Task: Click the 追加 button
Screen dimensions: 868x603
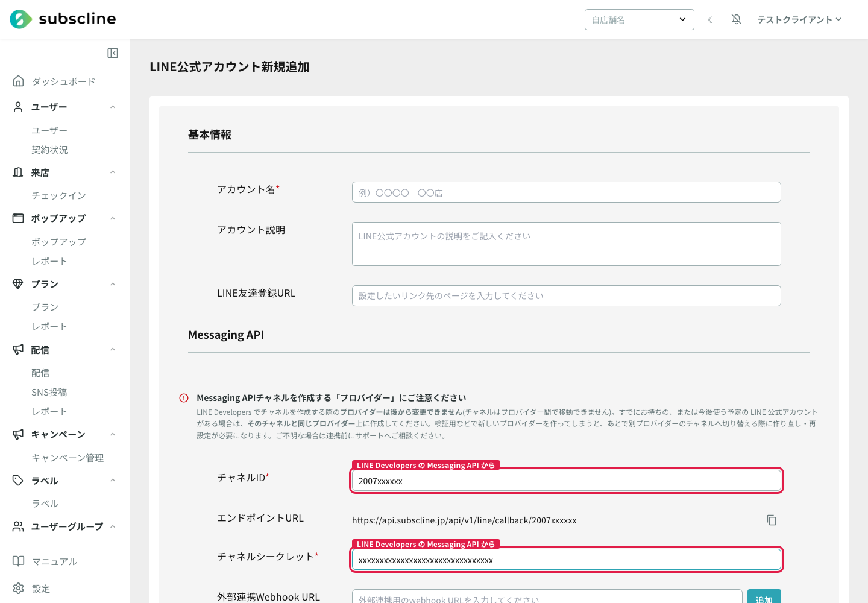Action: pyautogui.click(x=764, y=596)
